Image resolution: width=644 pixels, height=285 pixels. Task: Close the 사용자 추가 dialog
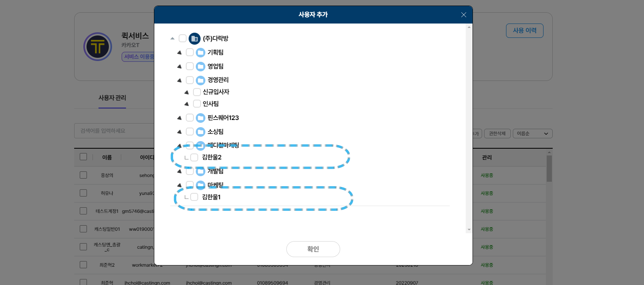pos(463,15)
